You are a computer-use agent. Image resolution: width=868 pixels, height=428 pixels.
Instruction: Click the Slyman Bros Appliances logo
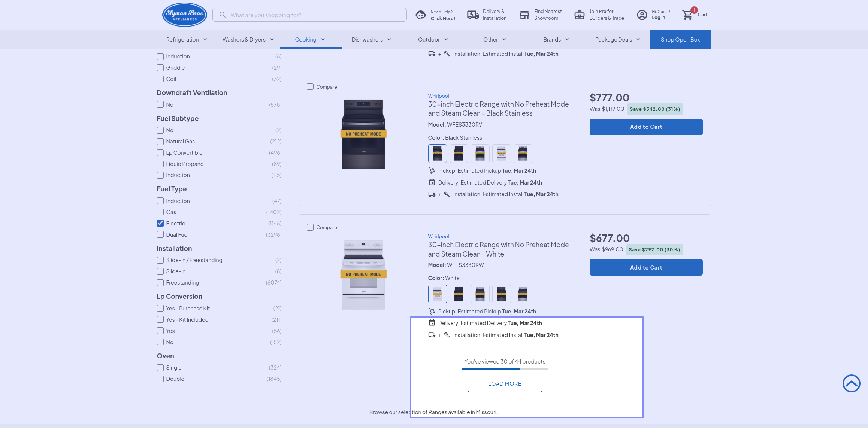(x=184, y=15)
